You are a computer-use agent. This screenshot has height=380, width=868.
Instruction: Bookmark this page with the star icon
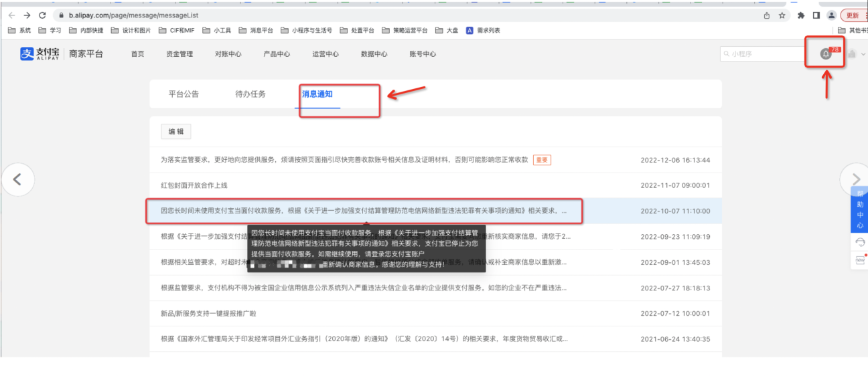782,15
